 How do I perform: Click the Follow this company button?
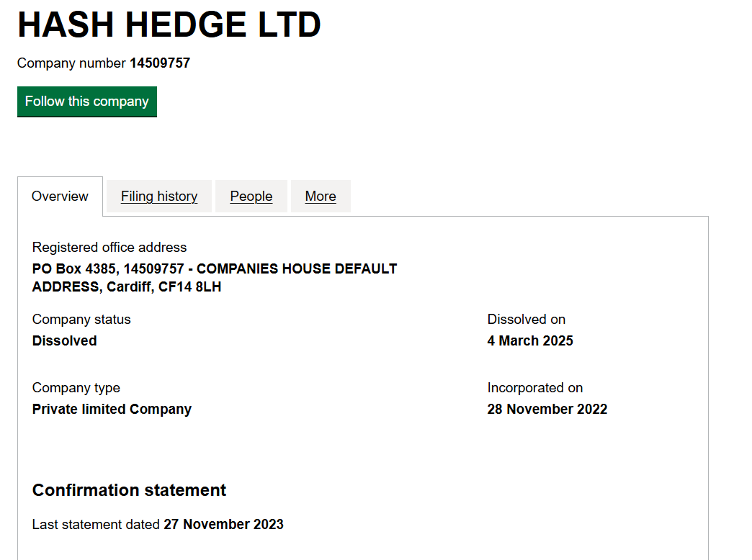click(x=86, y=101)
